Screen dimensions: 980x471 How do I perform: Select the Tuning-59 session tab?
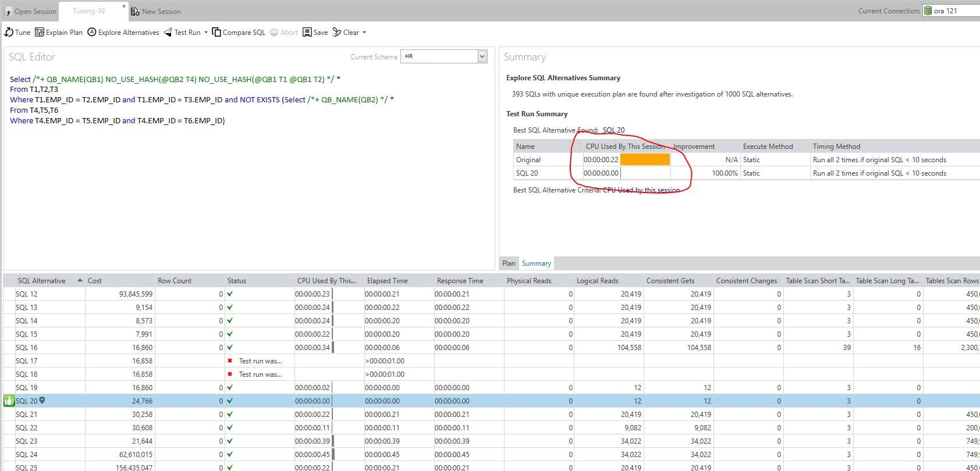tap(89, 11)
